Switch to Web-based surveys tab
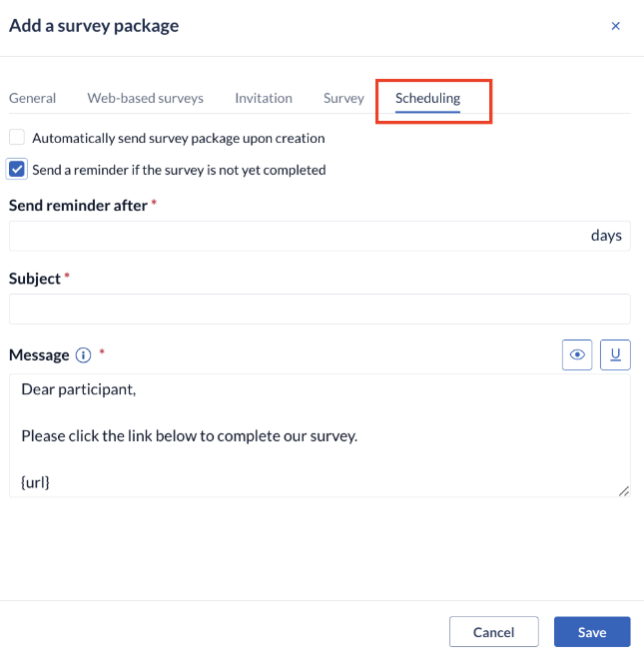The image size is (644, 651). click(146, 98)
